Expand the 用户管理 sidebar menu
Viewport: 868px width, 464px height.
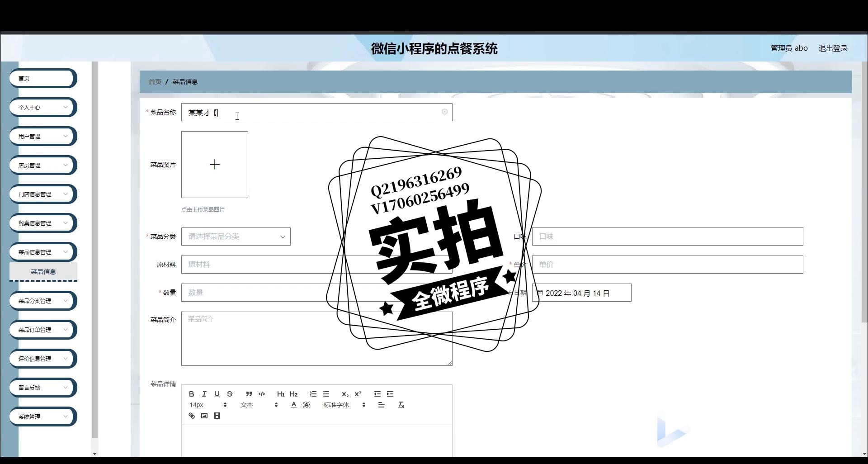[43, 136]
